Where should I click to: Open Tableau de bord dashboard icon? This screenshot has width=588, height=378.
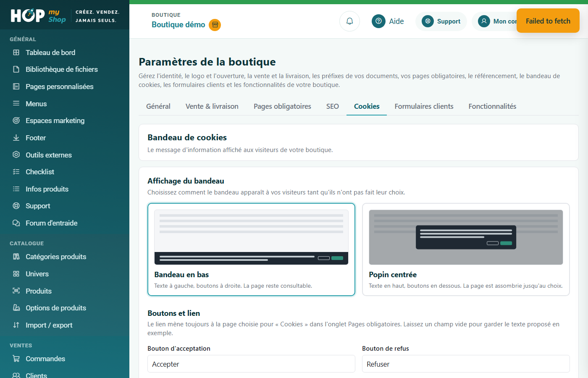pos(16,52)
